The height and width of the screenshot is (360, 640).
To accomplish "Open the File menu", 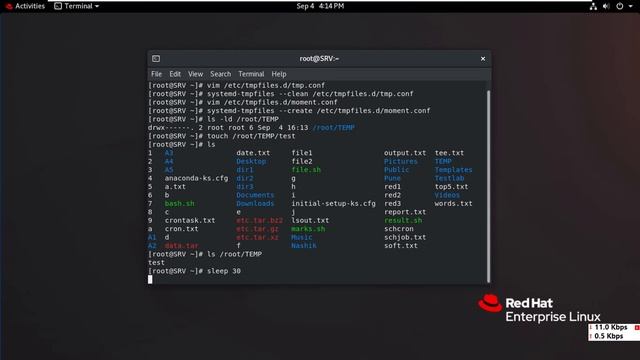I will click(x=156, y=74).
